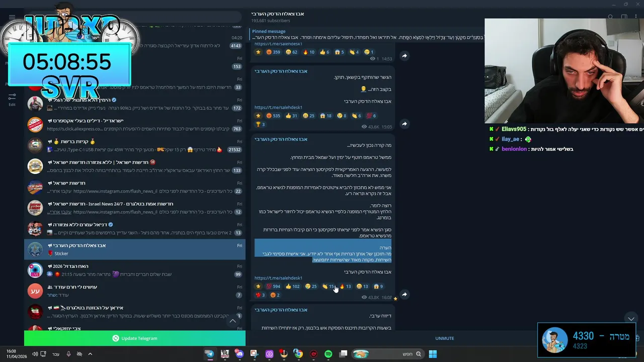
Task: Click the 4330 מטרה goal widget
Action: coord(587,339)
